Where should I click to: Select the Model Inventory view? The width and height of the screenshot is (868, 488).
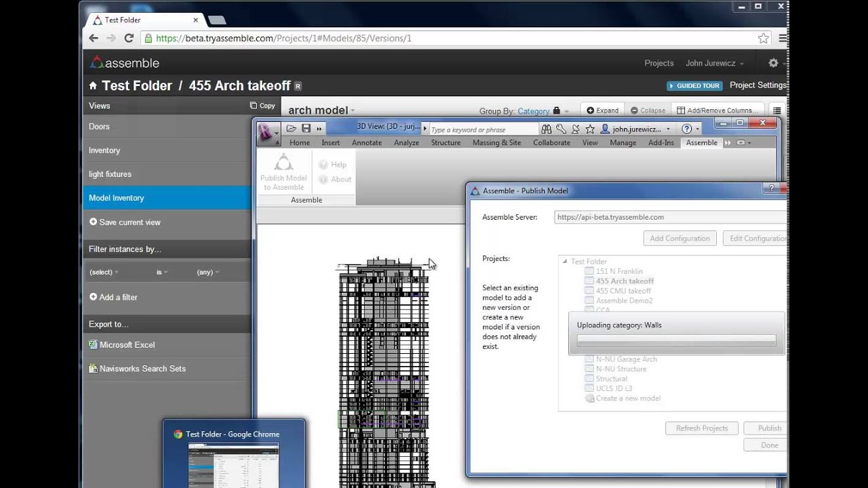tap(167, 198)
